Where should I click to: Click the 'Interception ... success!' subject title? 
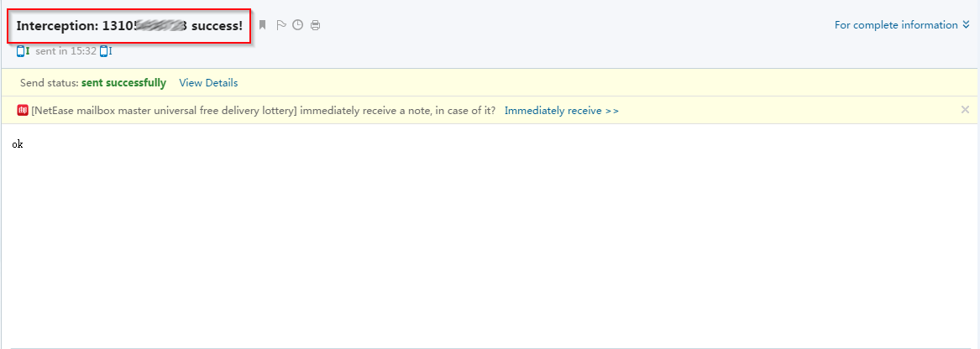click(x=129, y=26)
